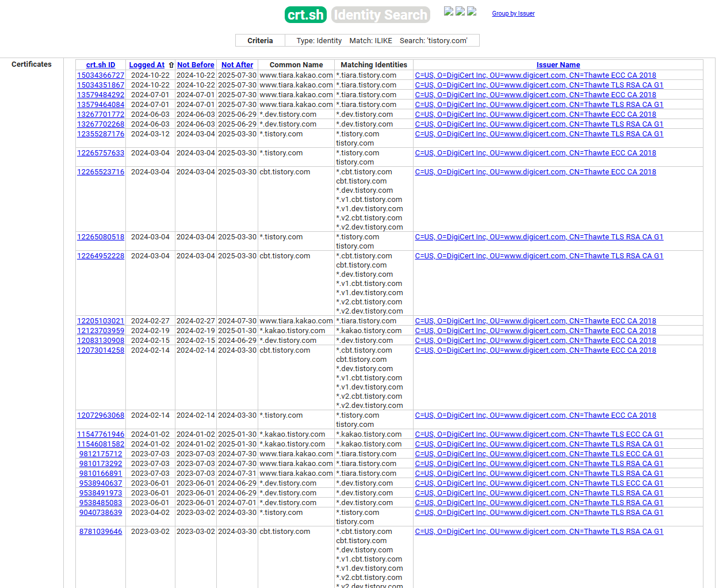Open the issuer link in row 9040738639
This screenshot has height=588, width=719.
tap(539, 513)
